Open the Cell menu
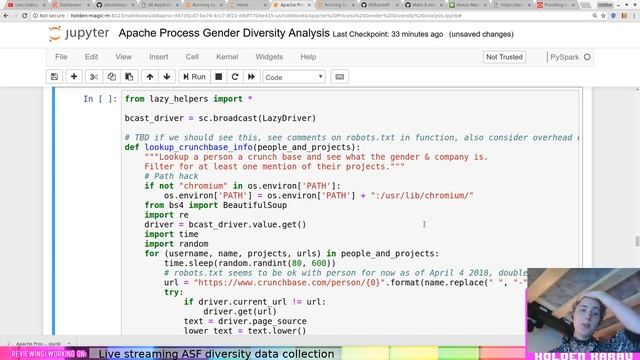The height and width of the screenshot is (360, 640). [x=192, y=57]
